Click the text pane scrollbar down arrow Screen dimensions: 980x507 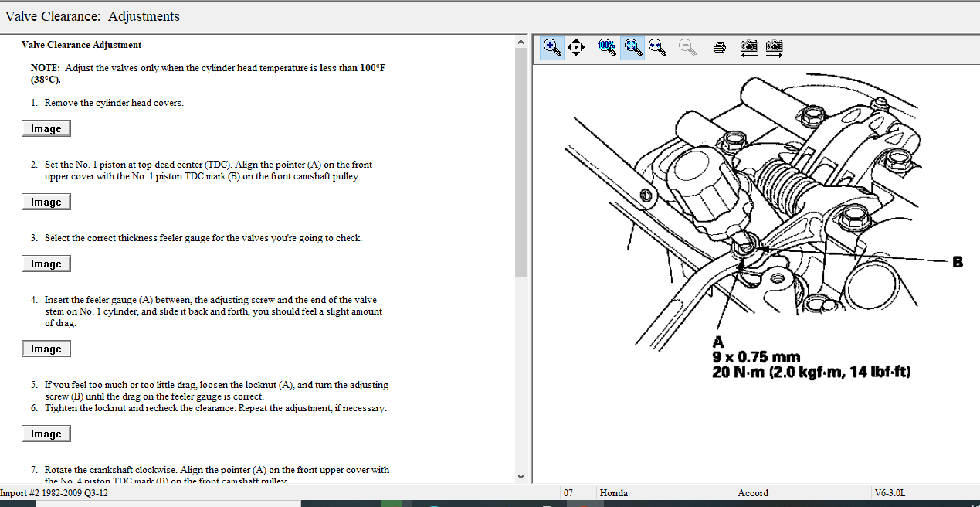tap(521, 477)
